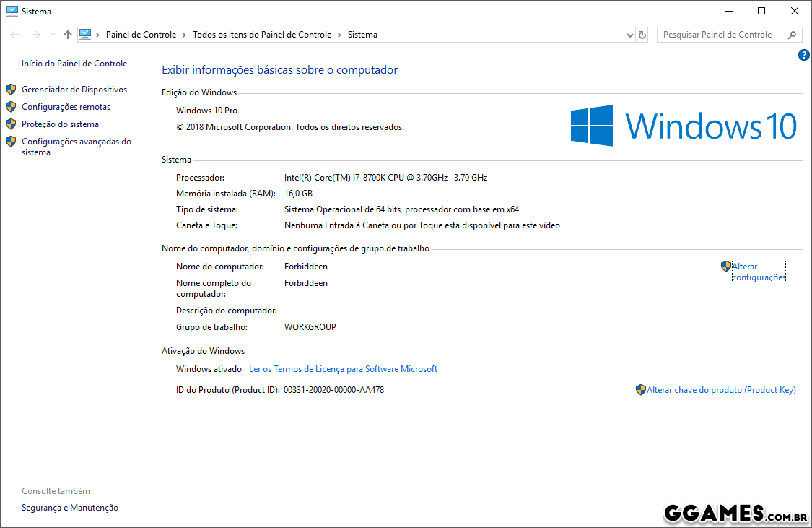
Task: Click shield icon beside Alterar chave do produto
Action: pos(640,390)
